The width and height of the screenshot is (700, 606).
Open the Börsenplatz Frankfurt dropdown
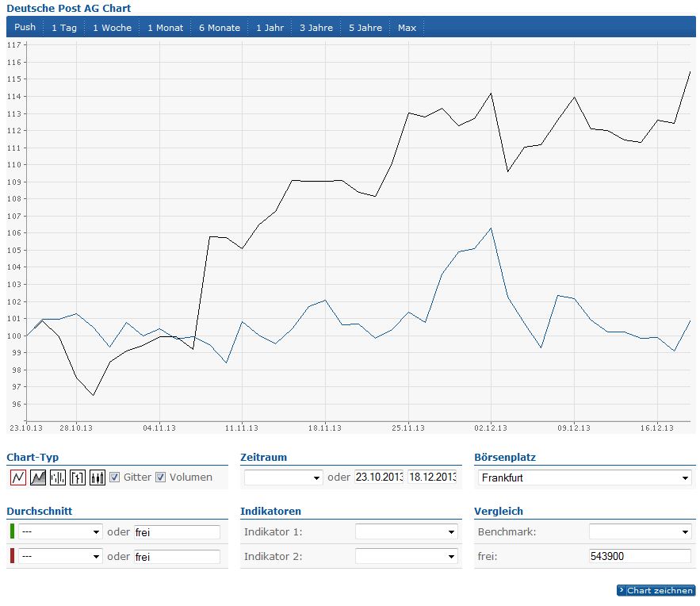click(x=585, y=478)
